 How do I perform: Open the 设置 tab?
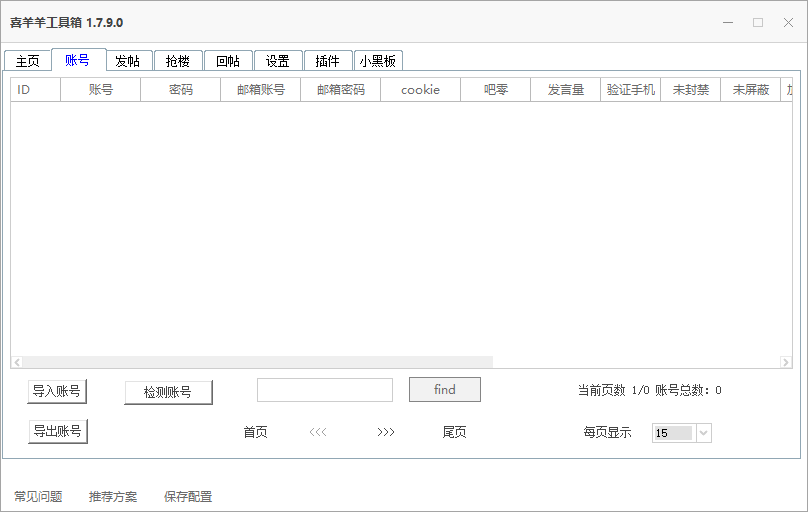pos(278,61)
